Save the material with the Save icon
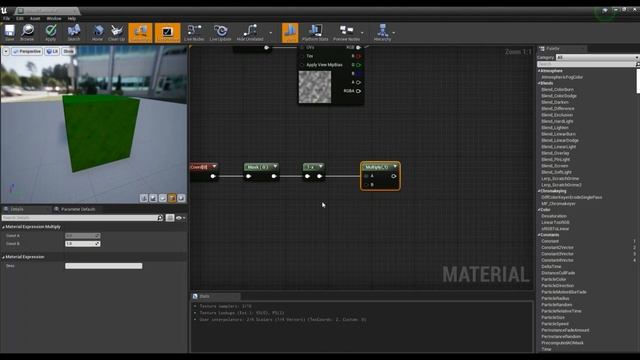 point(9,32)
